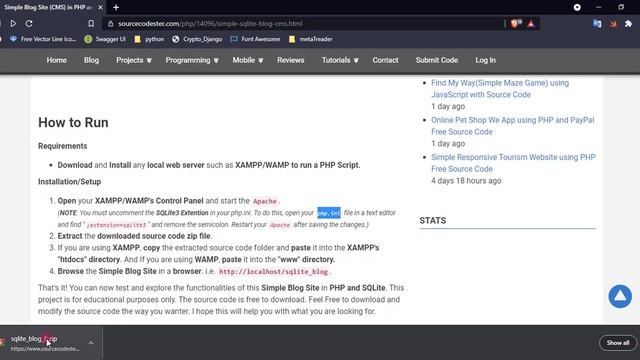This screenshot has width=640, height=360.
Task: Close the Simple Blog Site browser tab
Action: click(x=100, y=7)
